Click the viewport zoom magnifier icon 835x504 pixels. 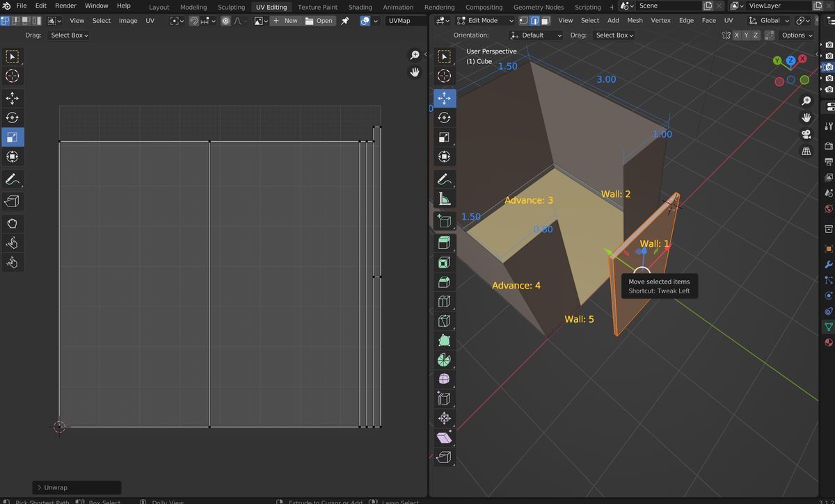(x=806, y=101)
